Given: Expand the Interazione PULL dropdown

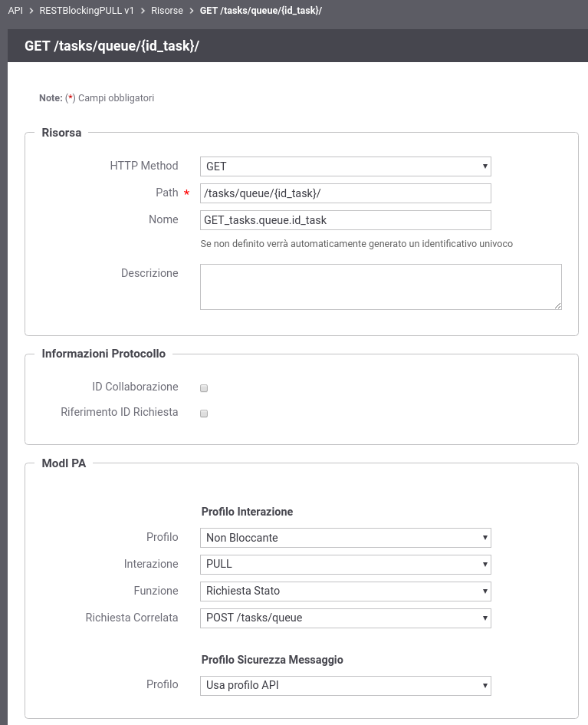Looking at the screenshot, I should (346, 564).
